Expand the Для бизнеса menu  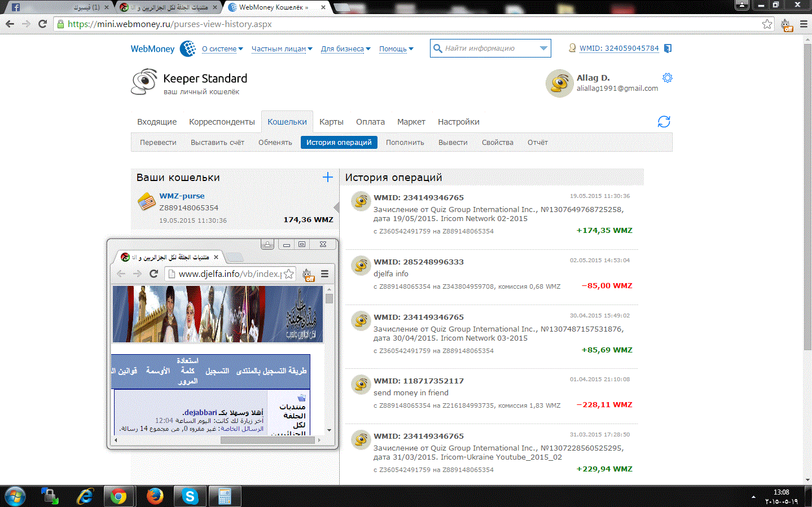(x=345, y=49)
